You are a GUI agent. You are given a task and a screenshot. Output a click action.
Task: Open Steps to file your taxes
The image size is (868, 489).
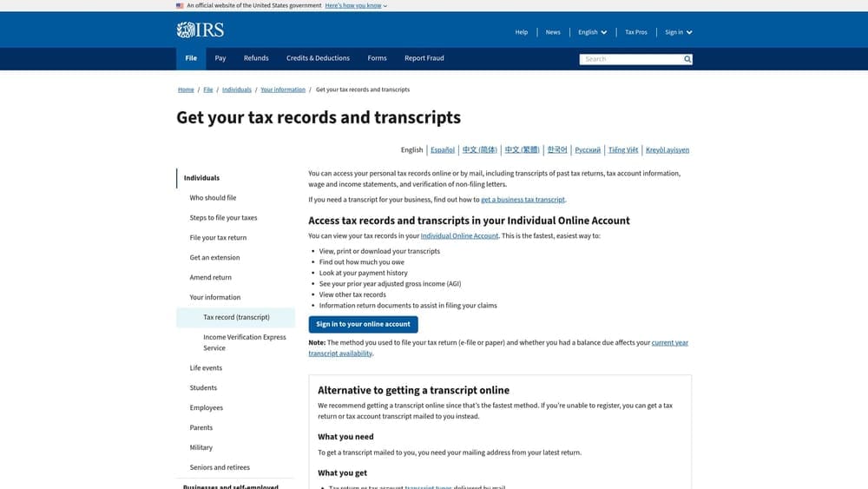(223, 218)
